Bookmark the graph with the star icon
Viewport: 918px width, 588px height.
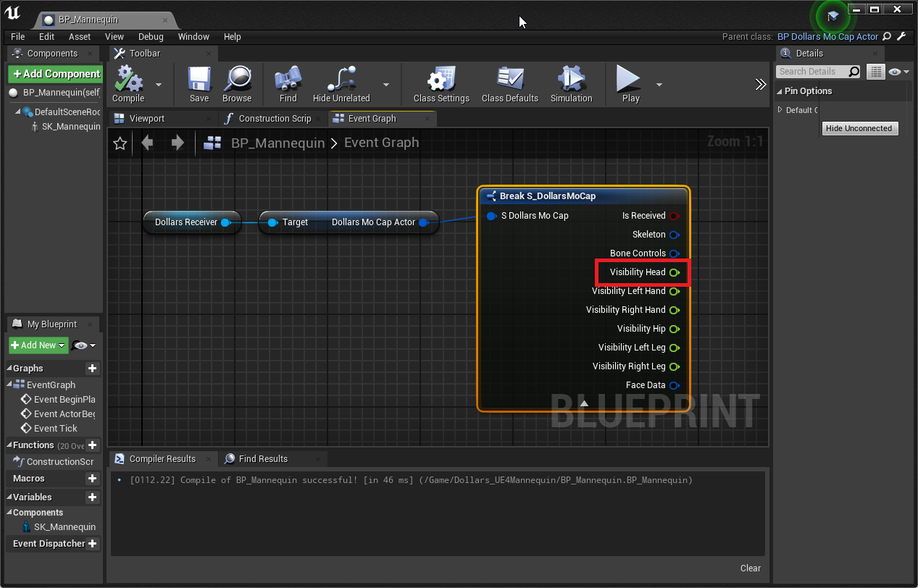click(120, 143)
